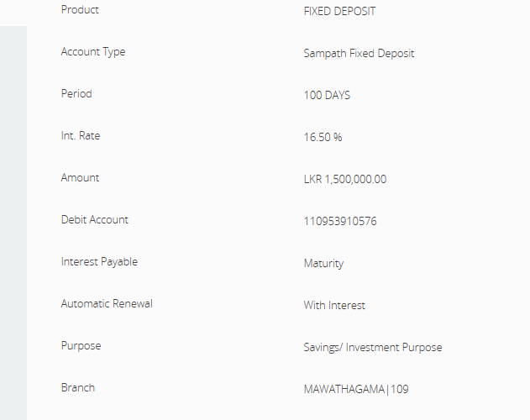Click the Account Type label
This screenshot has height=420, width=530.
tap(93, 52)
